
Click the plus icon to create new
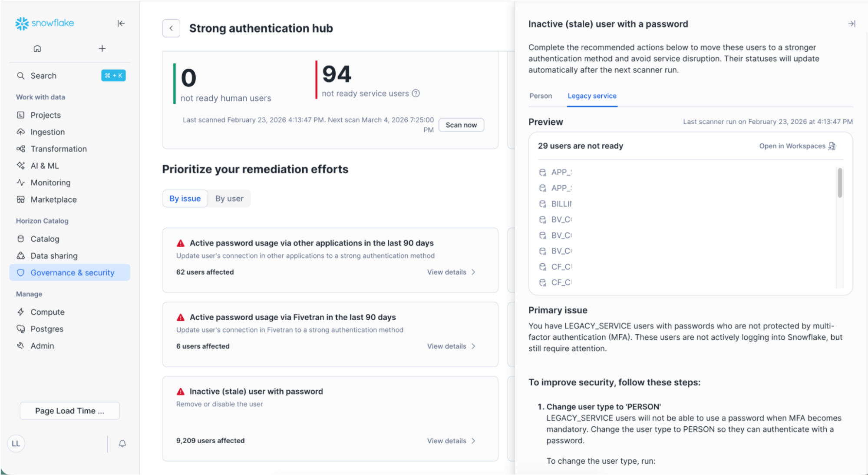pos(102,48)
